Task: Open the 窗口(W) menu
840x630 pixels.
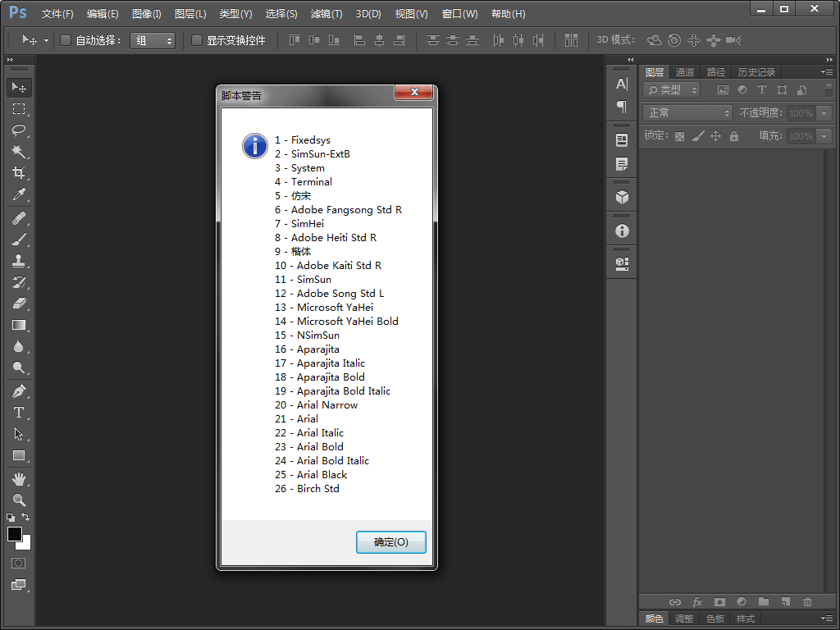Action: tap(459, 14)
